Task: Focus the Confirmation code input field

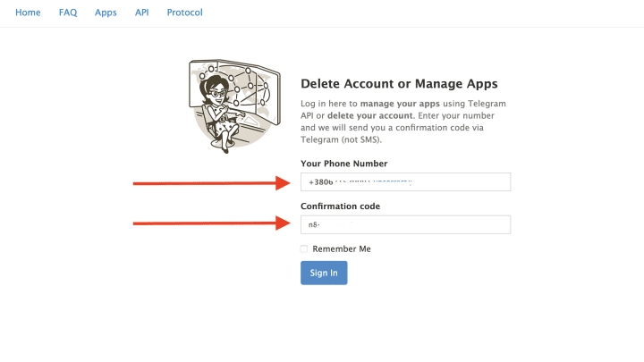Action: (x=405, y=224)
